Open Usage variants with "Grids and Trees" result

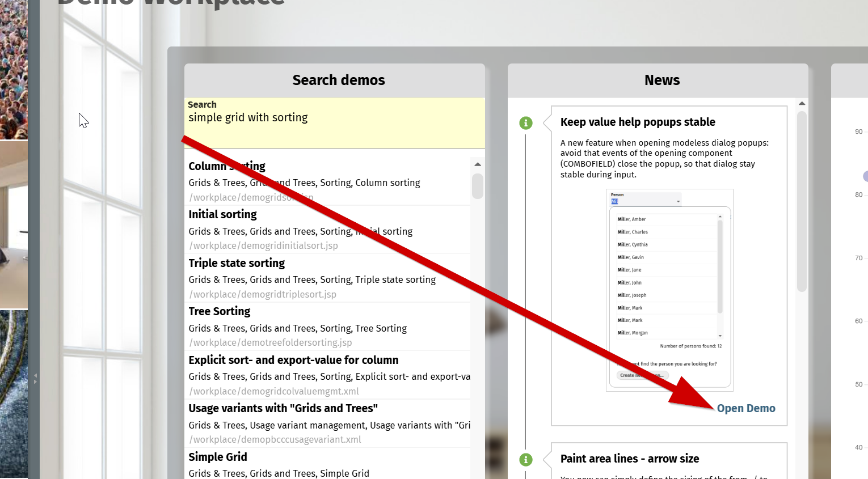283,408
